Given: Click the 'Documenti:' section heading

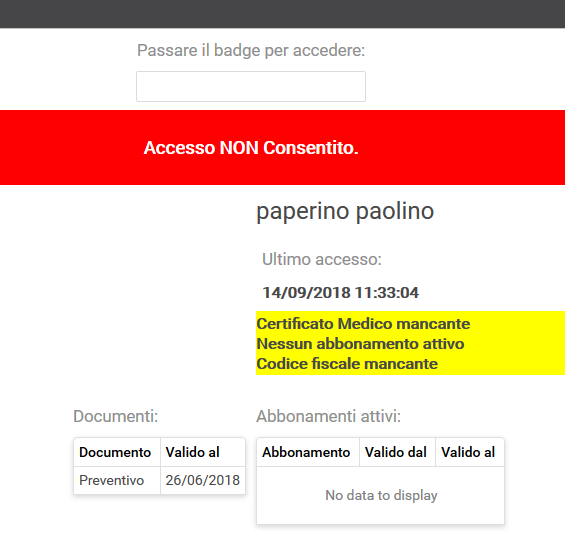Looking at the screenshot, I should [116, 416].
